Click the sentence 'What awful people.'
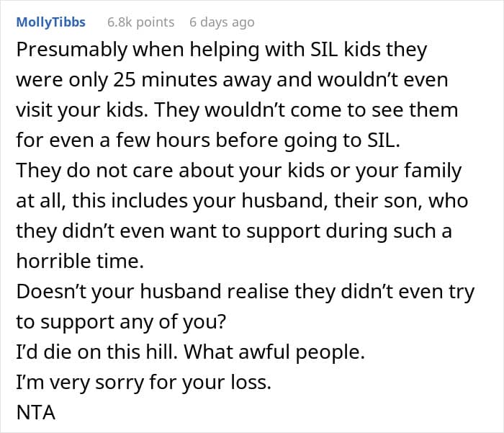The height and width of the screenshot is (433, 504). tap(274, 352)
